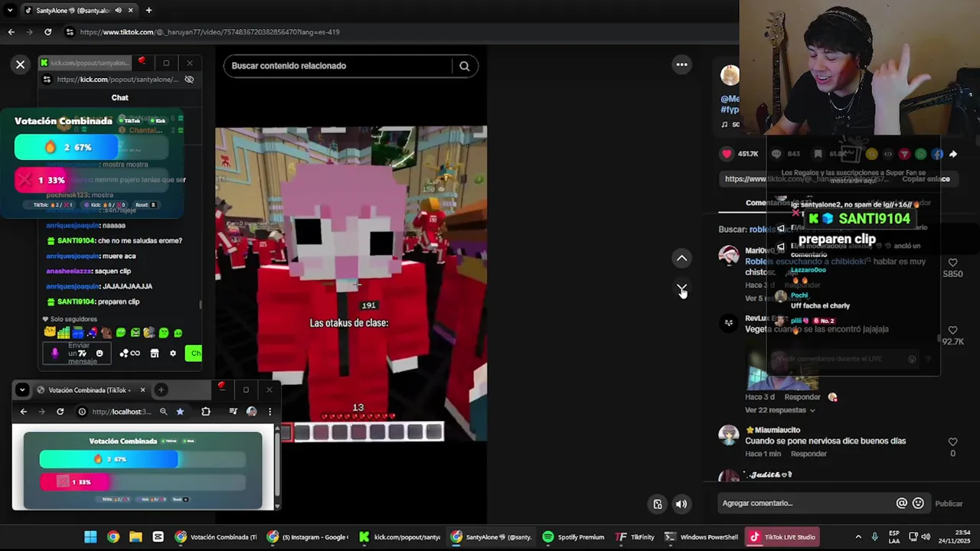This screenshot has width=980, height=551.
Task: Click Copiar enlace
Action: point(926,179)
